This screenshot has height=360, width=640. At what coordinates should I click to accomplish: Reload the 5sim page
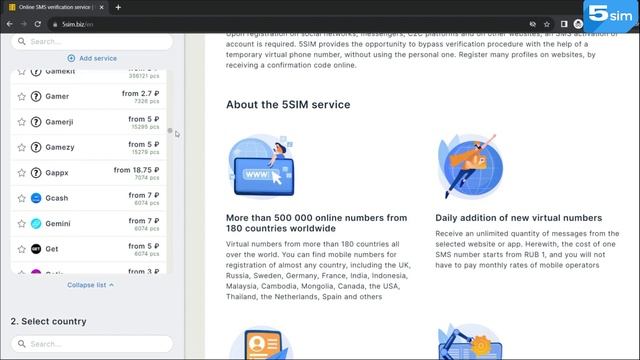click(x=38, y=24)
